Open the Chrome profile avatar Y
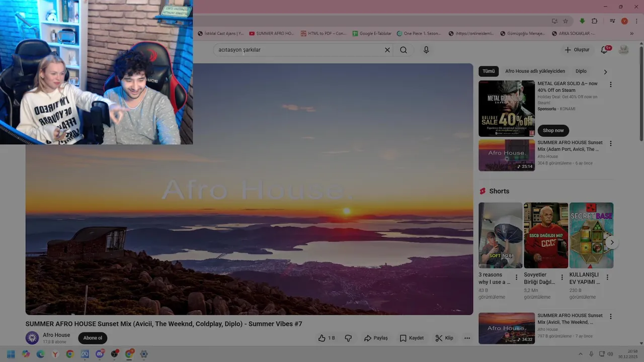This screenshot has height=362, width=644. pos(624,21)
